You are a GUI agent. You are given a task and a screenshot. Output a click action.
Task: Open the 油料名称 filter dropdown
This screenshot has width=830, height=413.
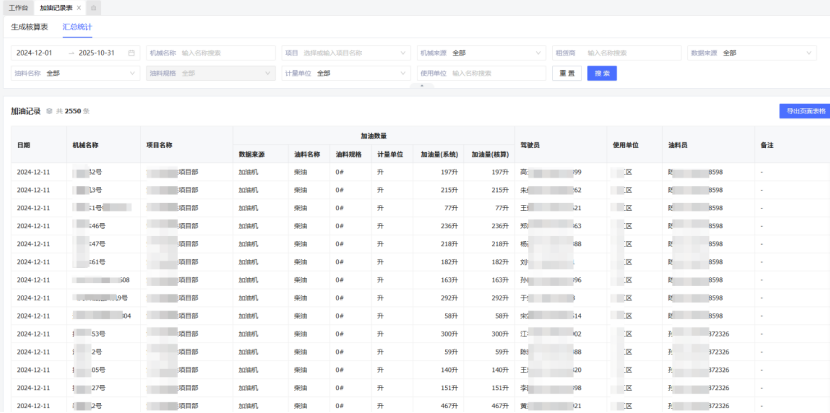pyautogui.click(x=76, y=73)
